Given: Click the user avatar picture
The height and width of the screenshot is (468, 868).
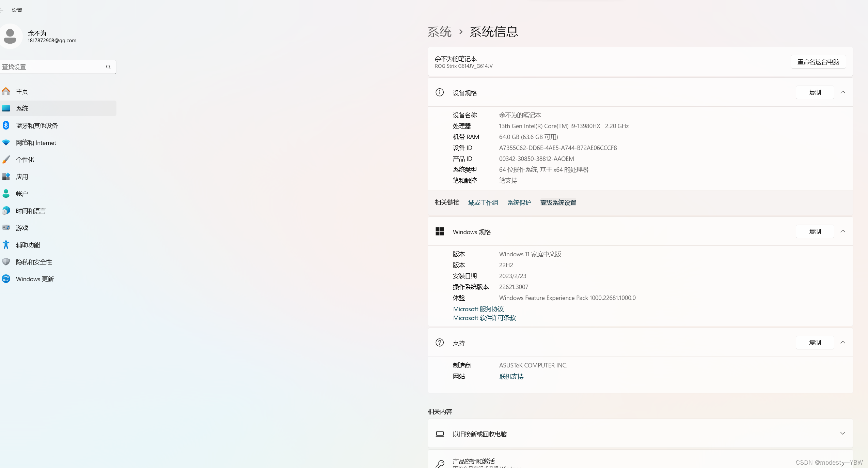Looking at the screenshot, I should [x=10, y=36].
